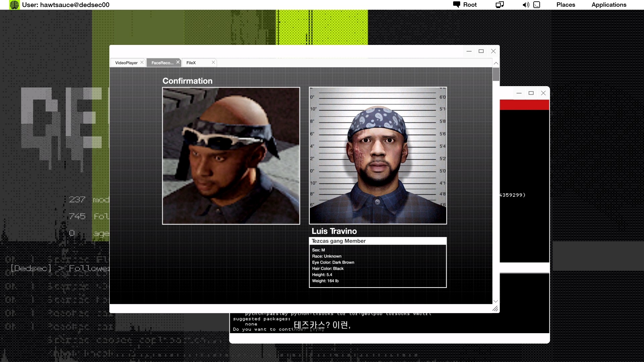The height and width of the screenshot is (362, 644).
Task: Click the DedSec avatar icon in top bar
Action: pyautogui.click(x=14, y=5)
